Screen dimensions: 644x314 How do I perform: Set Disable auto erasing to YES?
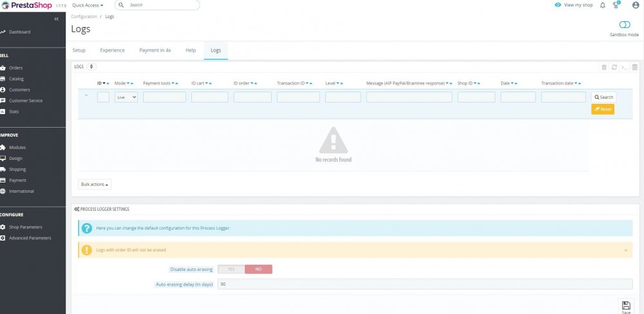click(231, 270)
